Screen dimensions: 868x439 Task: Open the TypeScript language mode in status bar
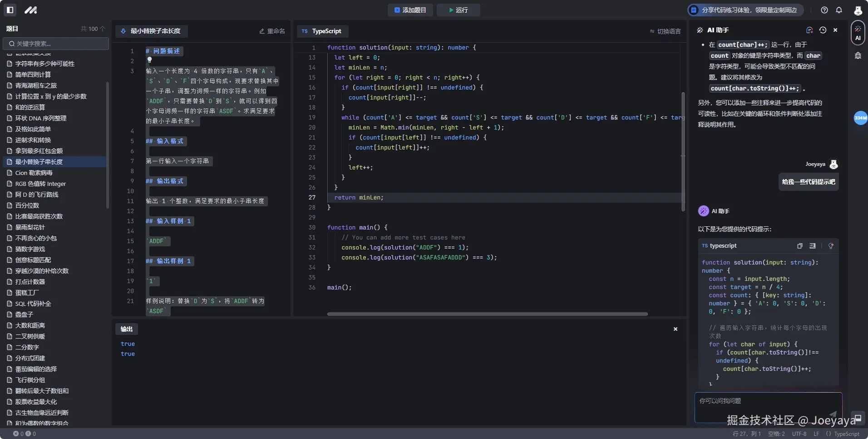click(843, 434)
